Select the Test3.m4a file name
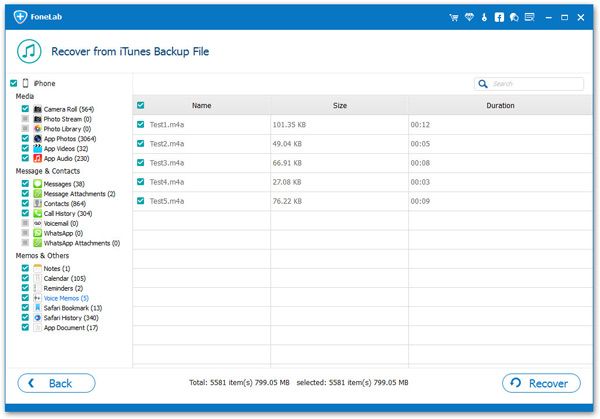 [167, 163]
